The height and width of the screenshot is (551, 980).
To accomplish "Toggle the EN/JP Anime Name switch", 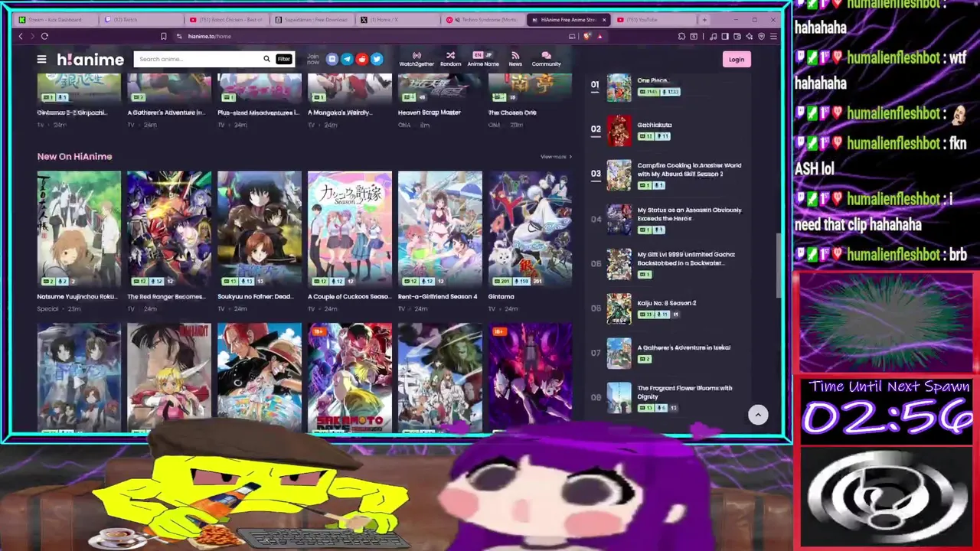I will (x=483, y=59).
